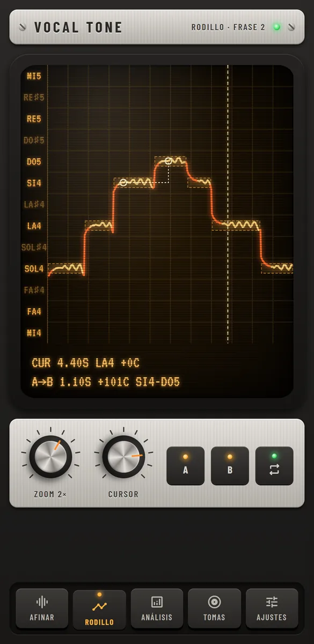Click the sustained LA4 vibrato note under cursor
This screenshot has height=644, width=314.
click(236, 225)
